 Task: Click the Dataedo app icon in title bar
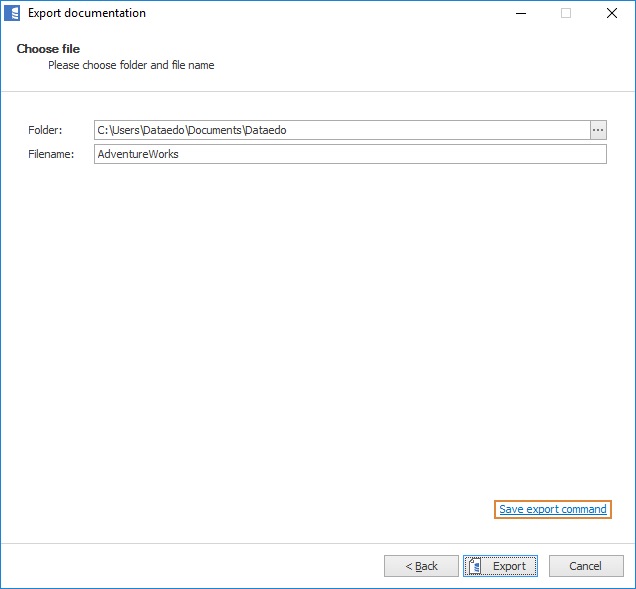13,13
